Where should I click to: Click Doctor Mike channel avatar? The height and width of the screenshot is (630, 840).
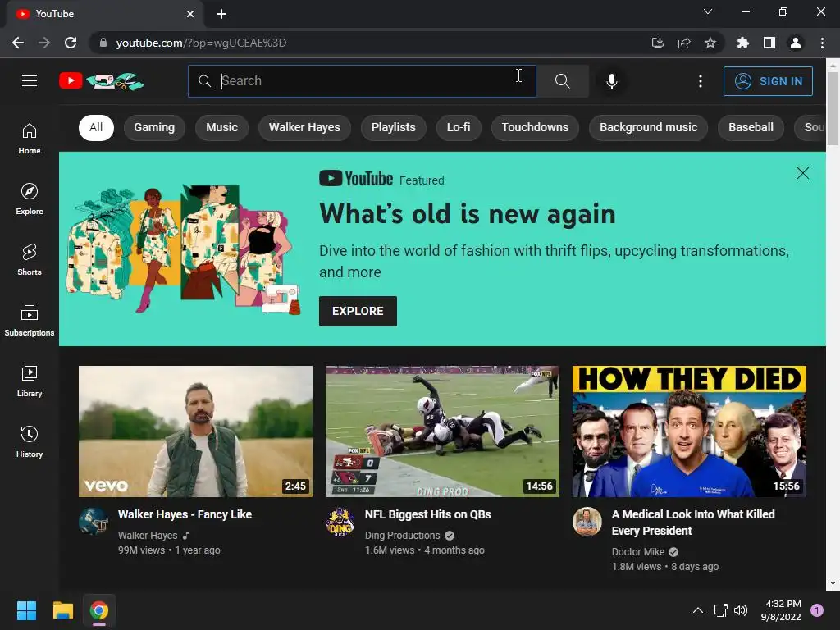[x=587, y=521]
